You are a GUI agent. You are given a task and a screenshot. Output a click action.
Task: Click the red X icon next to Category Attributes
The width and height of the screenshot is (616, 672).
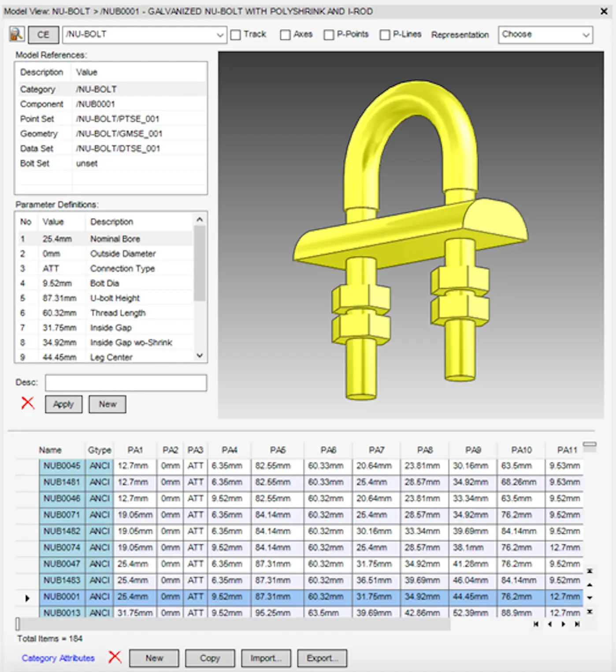click(x=115, y=657)
